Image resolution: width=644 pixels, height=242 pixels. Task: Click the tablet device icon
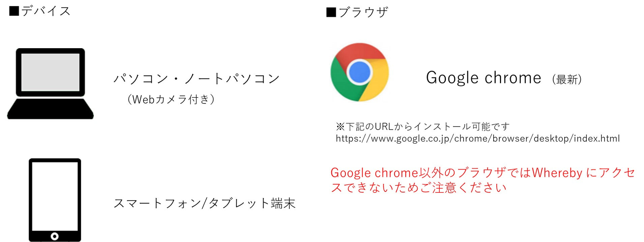[55, 200]
